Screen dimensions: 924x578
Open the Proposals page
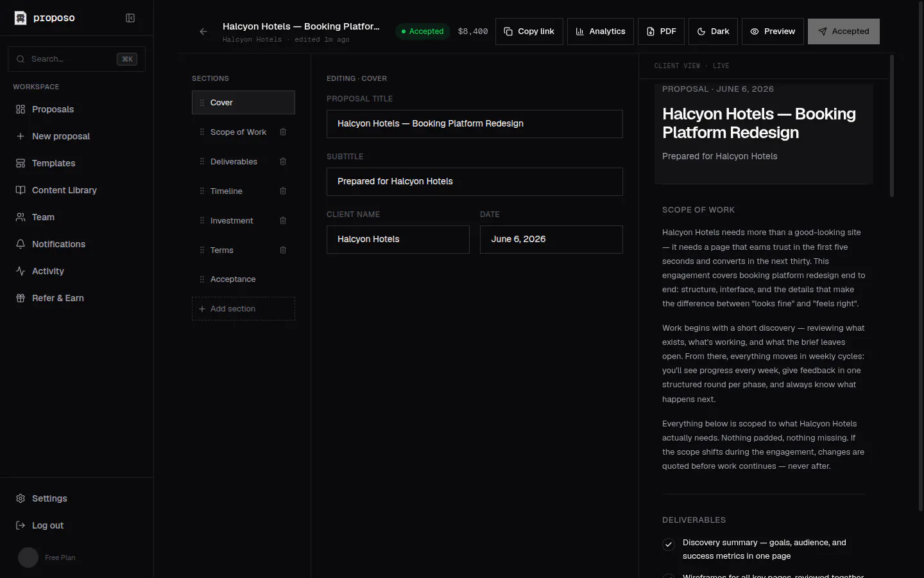point(77,109)
